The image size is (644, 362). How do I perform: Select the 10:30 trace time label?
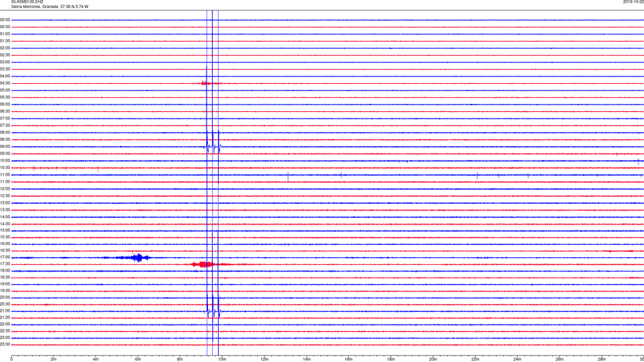pyautogui.click(x=5, y=168)
